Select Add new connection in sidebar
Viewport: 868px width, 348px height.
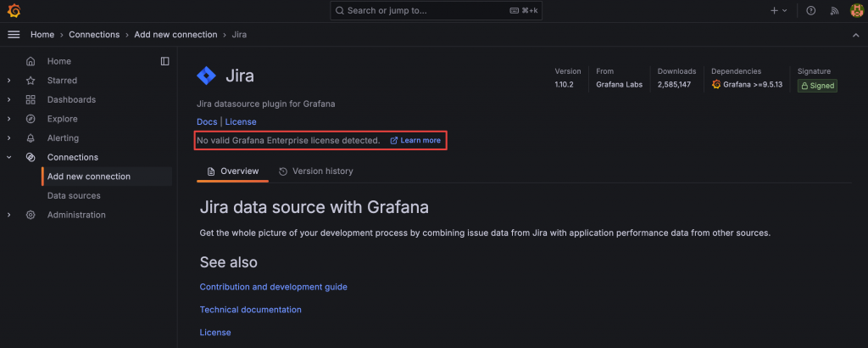[106, 177]
